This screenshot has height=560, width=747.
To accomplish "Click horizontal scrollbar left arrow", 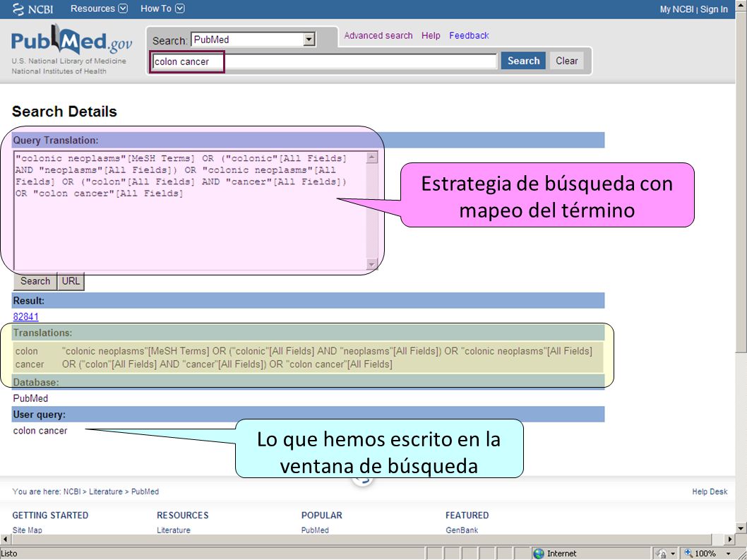I will click(5, 539).
